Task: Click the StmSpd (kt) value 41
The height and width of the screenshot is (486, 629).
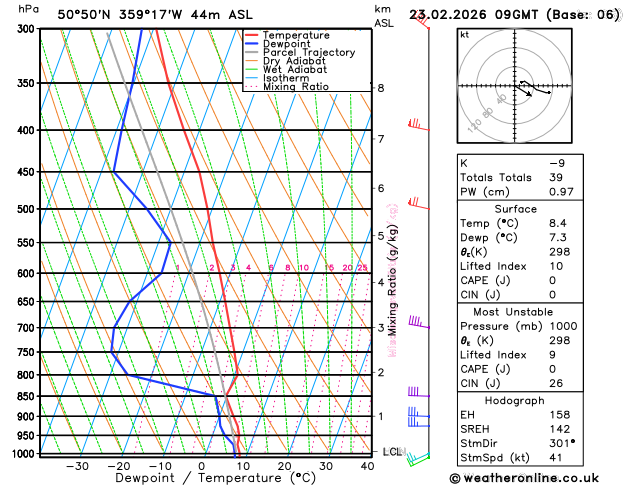Action: (x=556, y=458)
